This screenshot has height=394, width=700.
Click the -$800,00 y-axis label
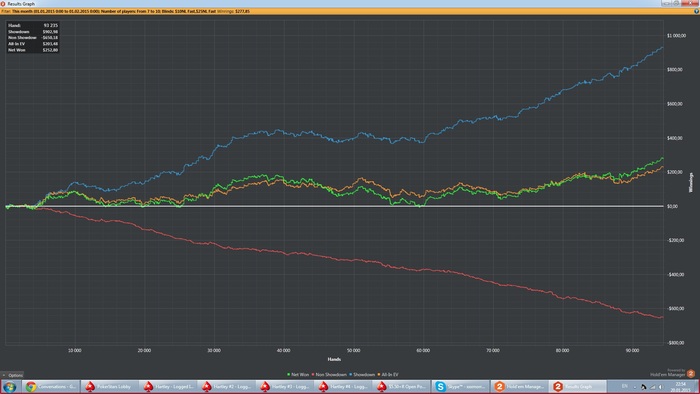coord(675,343)
